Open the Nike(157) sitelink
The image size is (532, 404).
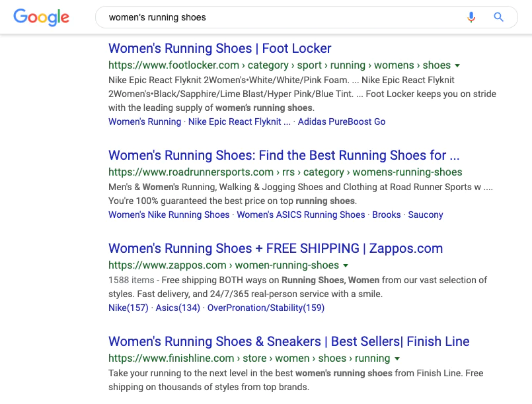[x=128, y=308]
